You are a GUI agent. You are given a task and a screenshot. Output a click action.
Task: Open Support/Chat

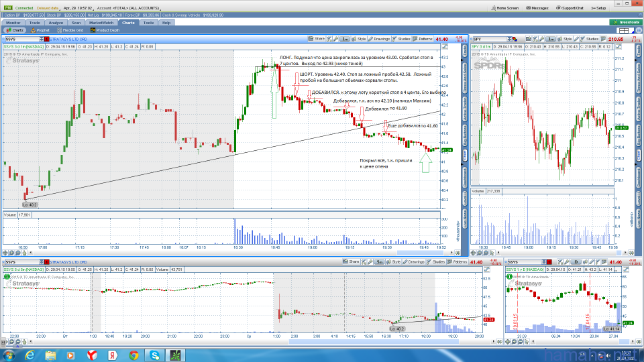(x=570, y=8)
